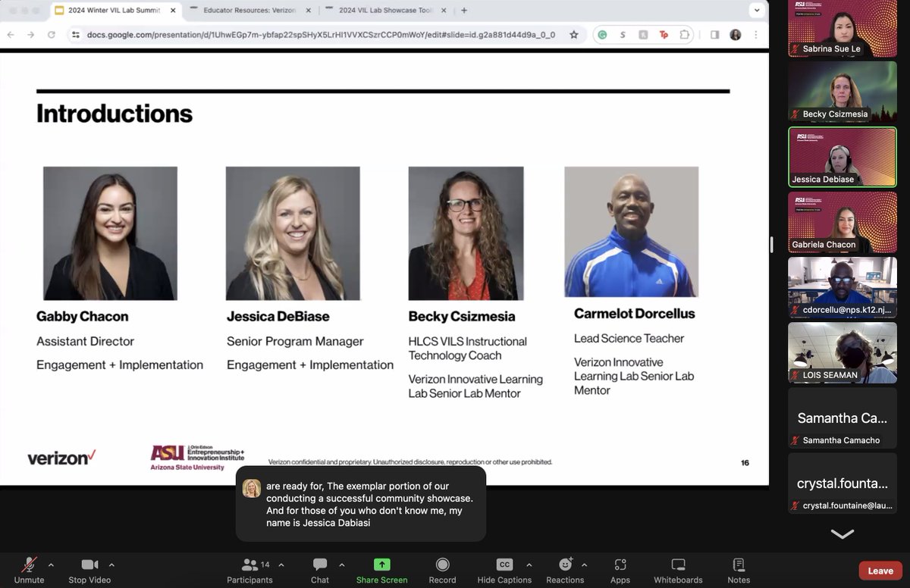Screen dimensions: 910x588
Task: Click Becky Csizmesia's photo on slide
Action: [x=466, y=233]
